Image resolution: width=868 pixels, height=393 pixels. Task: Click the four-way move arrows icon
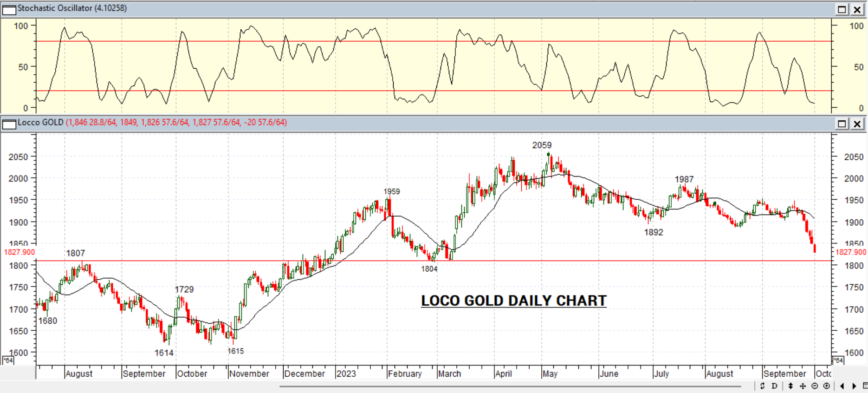(x=803, y=386)
